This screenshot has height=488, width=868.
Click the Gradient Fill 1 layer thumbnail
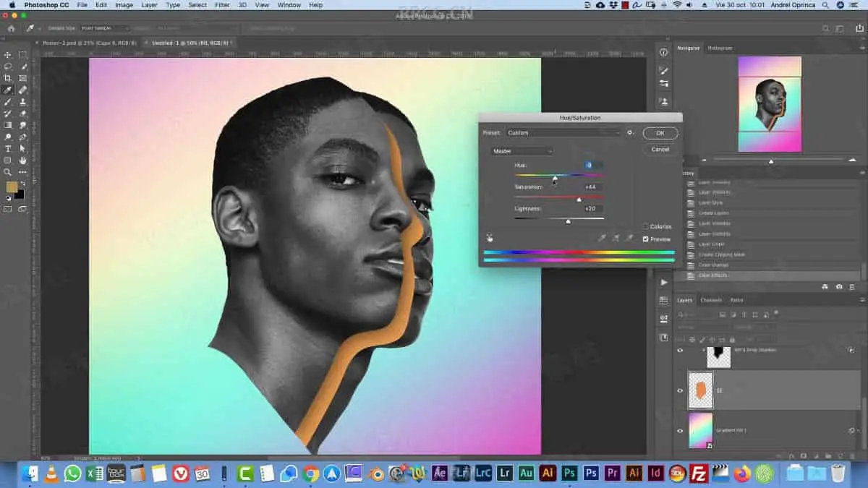coord(700,429)
